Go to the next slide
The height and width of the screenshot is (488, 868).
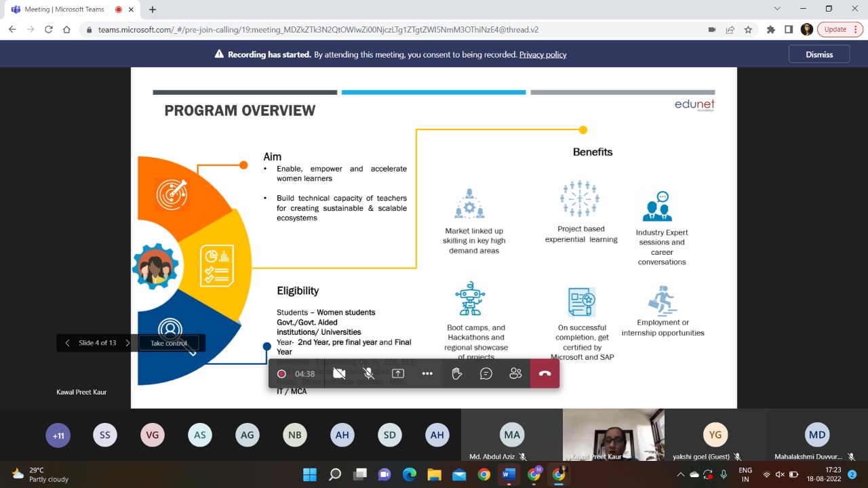pos(127,343)
